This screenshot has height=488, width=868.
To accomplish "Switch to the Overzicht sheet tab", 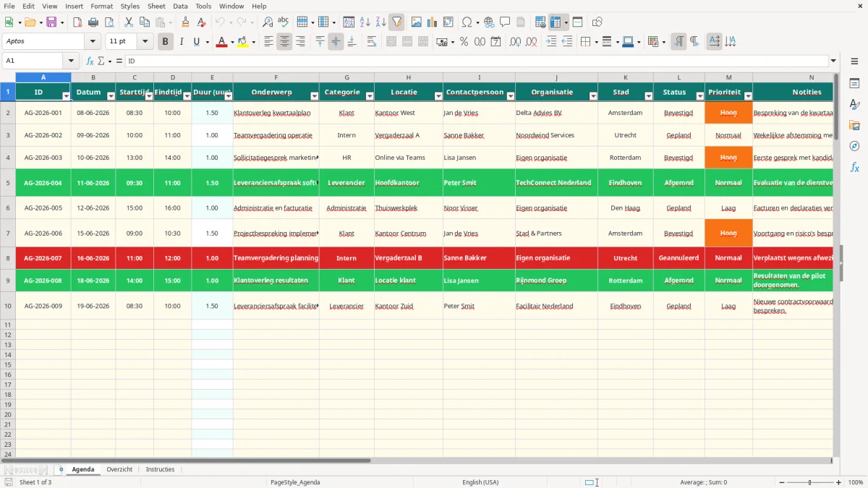I will [119, 469].
